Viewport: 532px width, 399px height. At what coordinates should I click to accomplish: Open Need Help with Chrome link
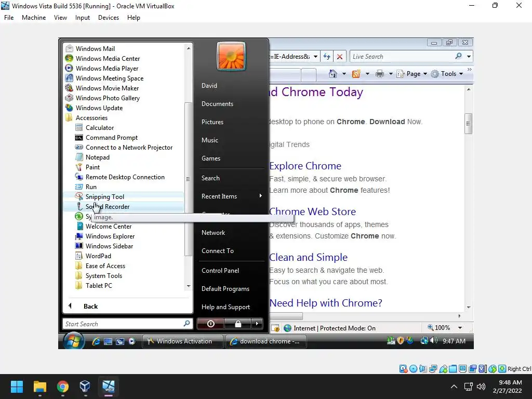(326, 303)
